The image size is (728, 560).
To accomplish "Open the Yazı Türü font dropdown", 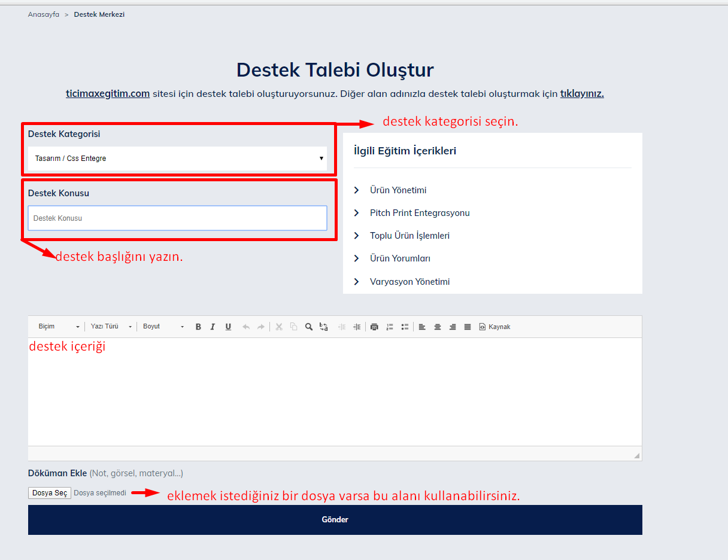I will [111, 327].
